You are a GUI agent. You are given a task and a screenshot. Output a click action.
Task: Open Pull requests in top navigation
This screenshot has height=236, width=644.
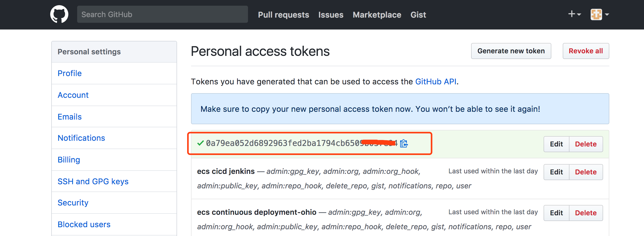pyautogui.click(x=283, y=15)
